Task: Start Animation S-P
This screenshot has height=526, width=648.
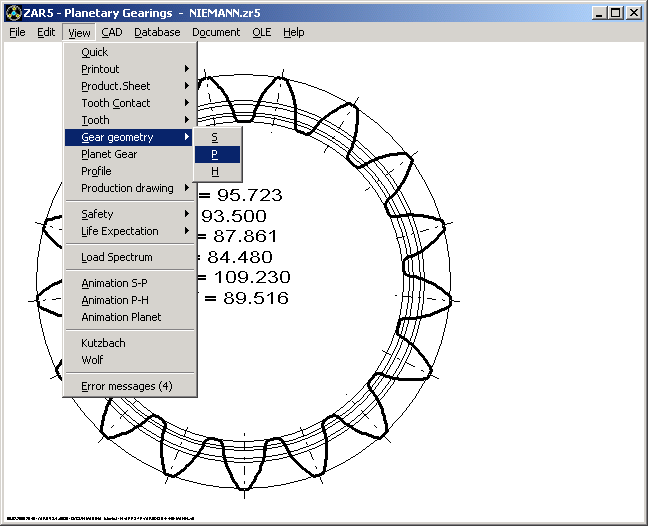Action: tap(114, 283)
